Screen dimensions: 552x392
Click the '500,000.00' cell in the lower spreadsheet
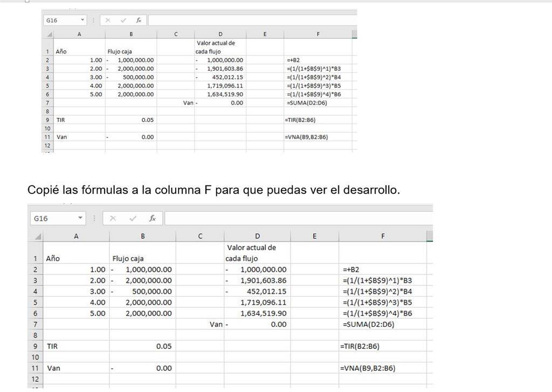142,291
